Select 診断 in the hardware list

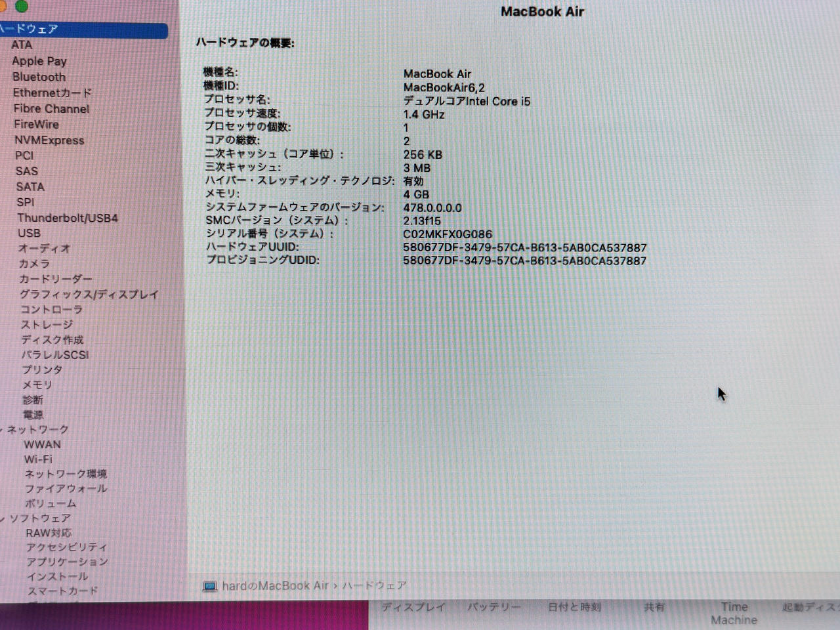coord(33,400)
